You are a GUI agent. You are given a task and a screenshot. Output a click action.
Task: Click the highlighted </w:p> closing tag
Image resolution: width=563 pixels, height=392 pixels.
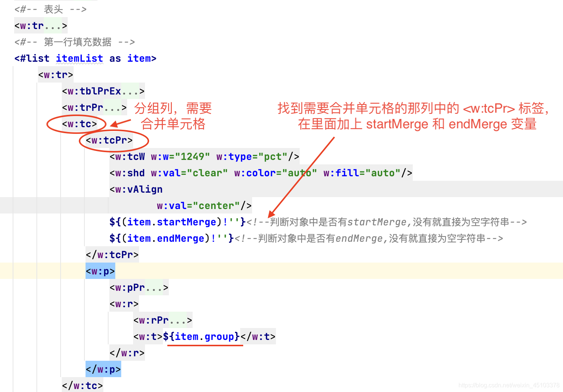point(103,369)
